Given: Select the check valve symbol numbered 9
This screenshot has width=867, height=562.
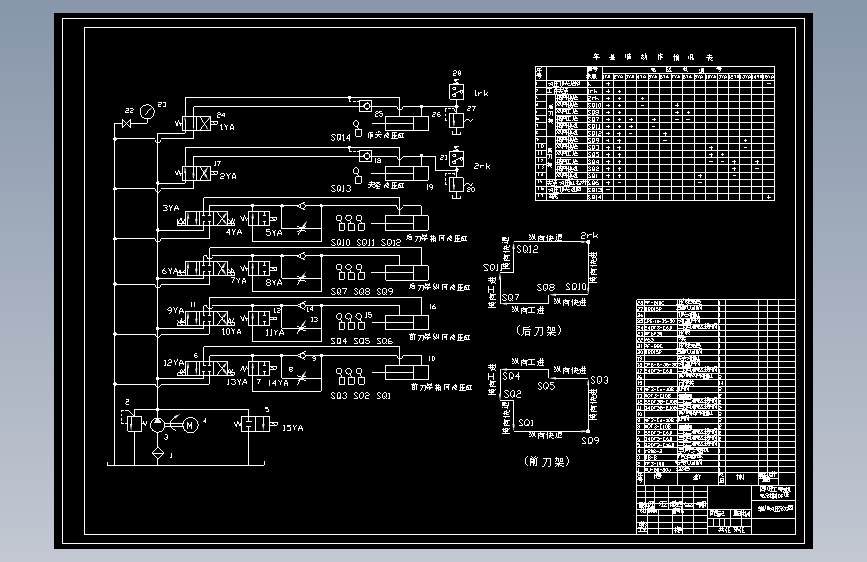Looking at the screenshot, I should pos(301,355).
